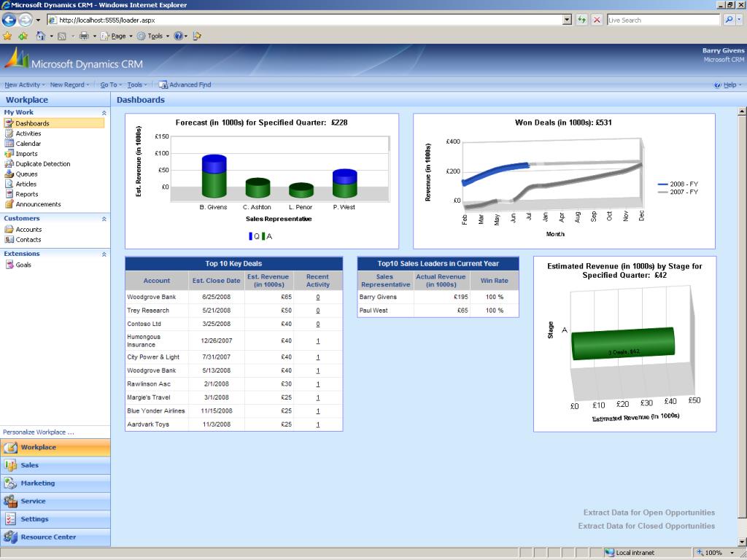Open the Activities icon in sidebar
This screenshot has width=747, height=560.
click(x=9, y=133)
